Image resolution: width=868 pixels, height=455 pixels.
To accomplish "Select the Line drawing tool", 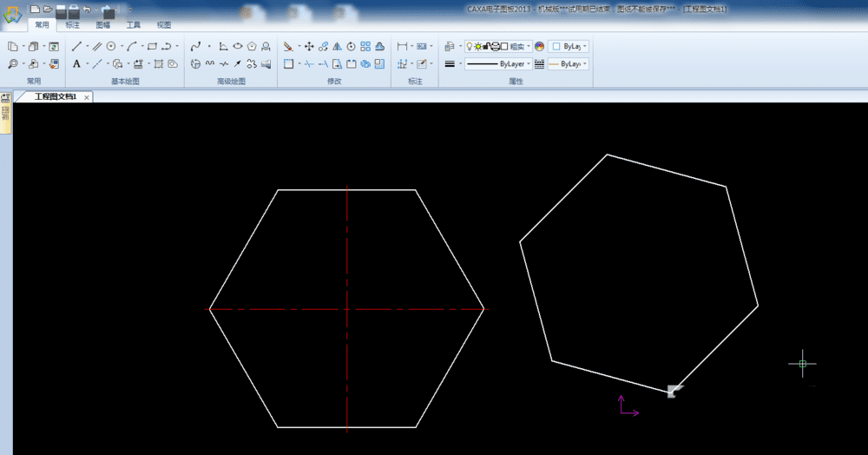I will pos(76,46).
